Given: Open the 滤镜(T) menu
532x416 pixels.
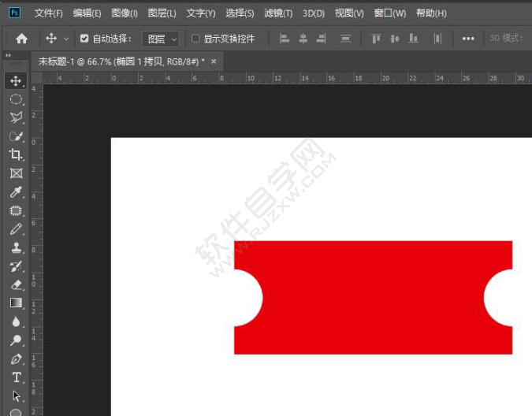Looking at the screenshot, I should pos(278,13).
